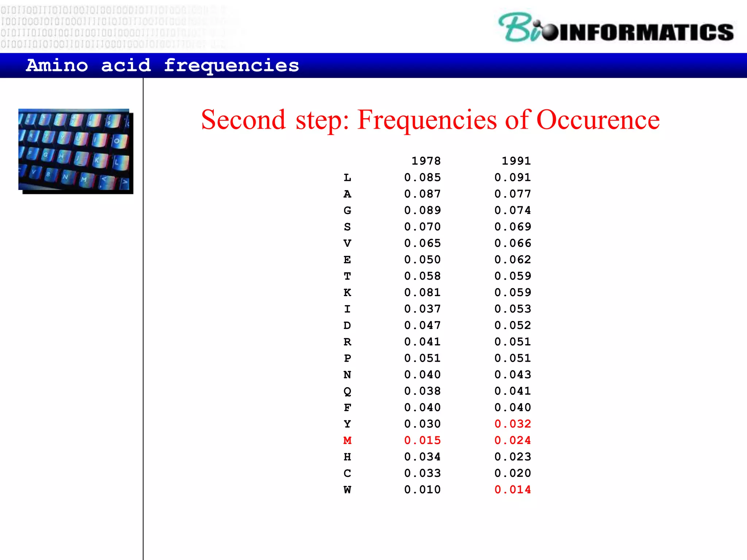Click the red 1991 value 0.024 for M
Image resolution: width=747 pixels, height=560 pixels.
point(512,440)
